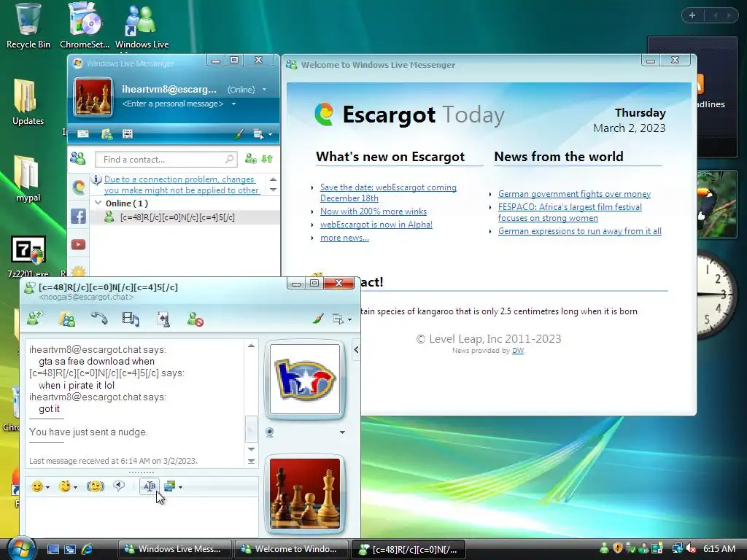Image resolution: width=747 pixels, height=560 pixels.
Task: Change contact list layout arrows icon
Action: (x=267, y=158)
